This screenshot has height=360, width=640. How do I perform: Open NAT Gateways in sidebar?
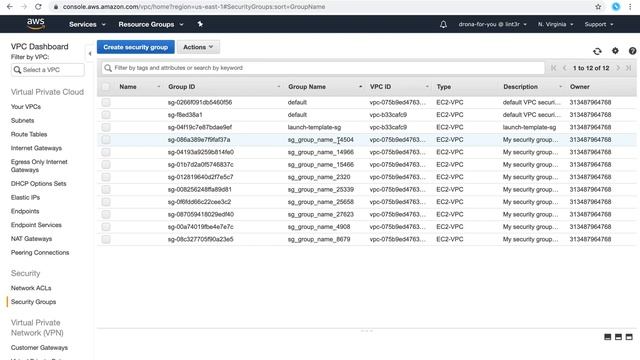pos(31,239)
